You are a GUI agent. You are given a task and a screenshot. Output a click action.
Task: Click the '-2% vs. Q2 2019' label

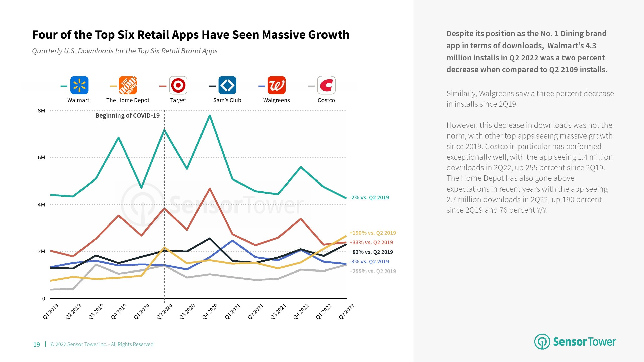369,198
